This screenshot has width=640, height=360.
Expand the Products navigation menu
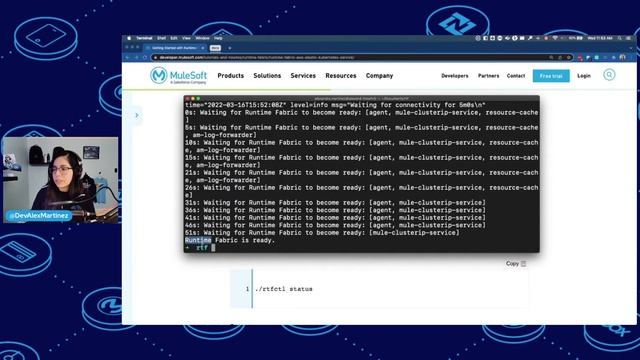pos(231,76)
